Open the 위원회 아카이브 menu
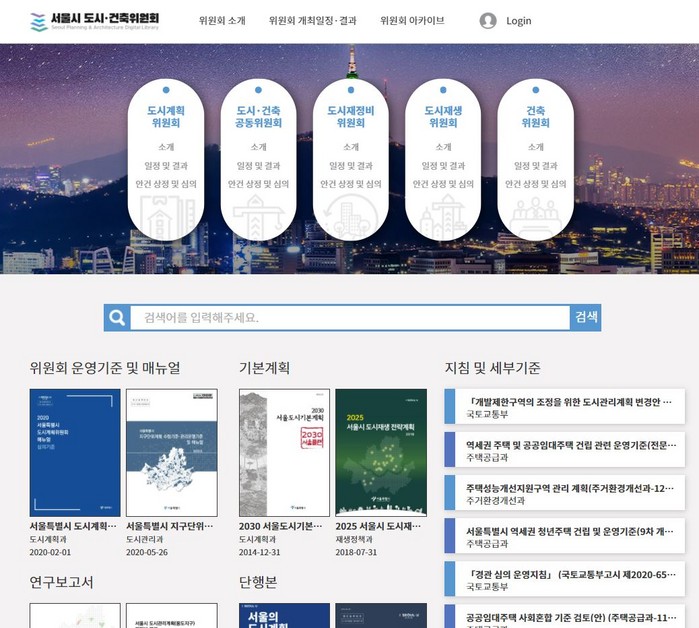This screenshot has width=699, height=628. click(412, 21)
